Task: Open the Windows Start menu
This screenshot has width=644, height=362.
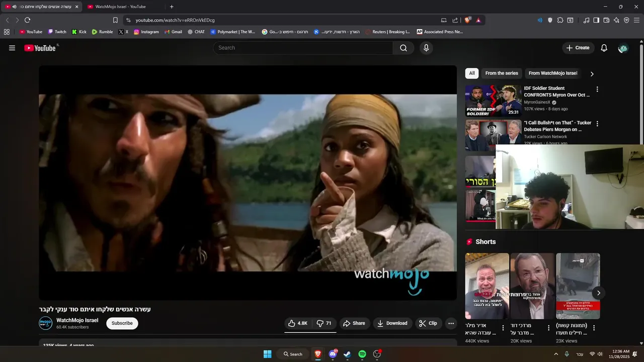Action: point(268,354)
